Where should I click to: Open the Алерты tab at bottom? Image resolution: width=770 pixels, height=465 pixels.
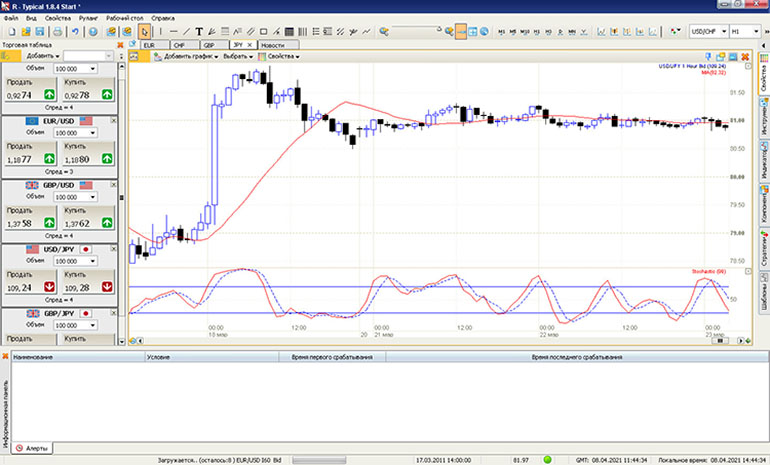32,448
